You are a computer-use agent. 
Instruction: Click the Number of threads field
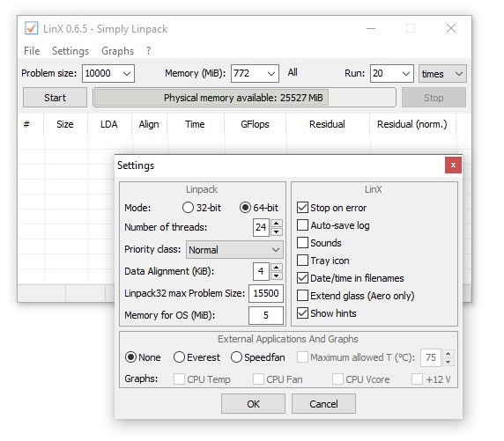[x=261, y=227]
